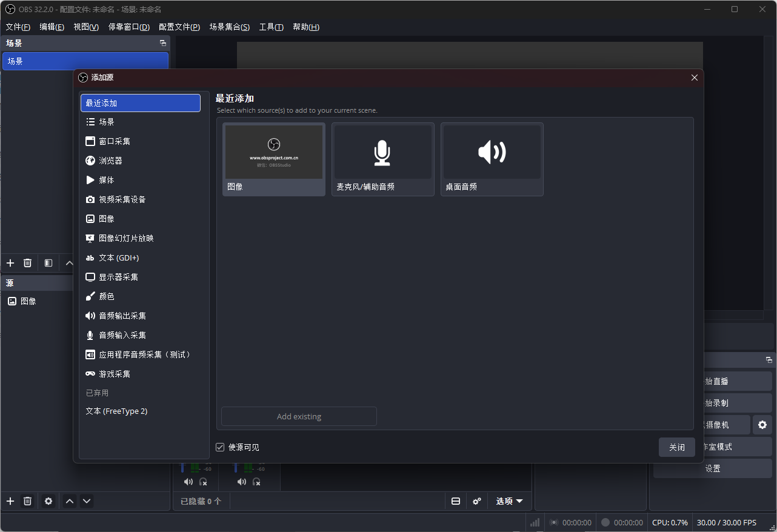Open the 视图(V) menu

(x=86, y=27)
